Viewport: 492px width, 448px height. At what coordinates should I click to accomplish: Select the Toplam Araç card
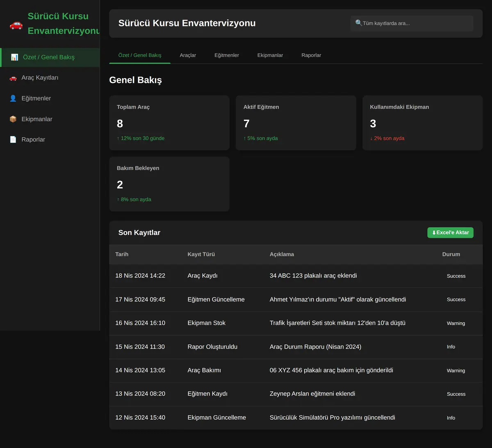point(169,123)
